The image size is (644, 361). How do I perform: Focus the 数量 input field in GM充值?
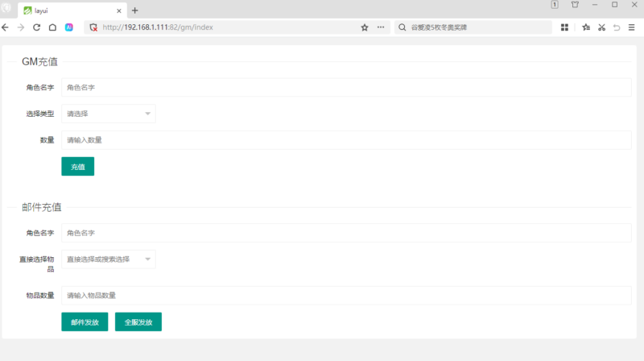tap(346, 140)
